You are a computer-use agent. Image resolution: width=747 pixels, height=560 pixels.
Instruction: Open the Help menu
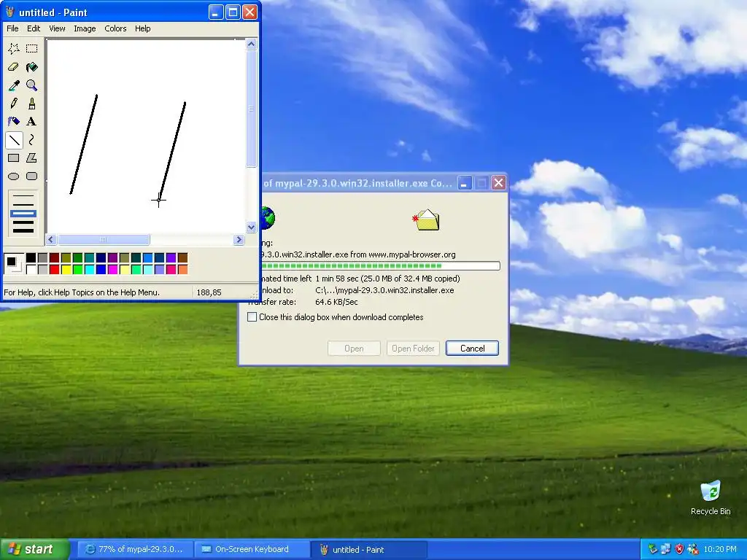pos(142,28)
